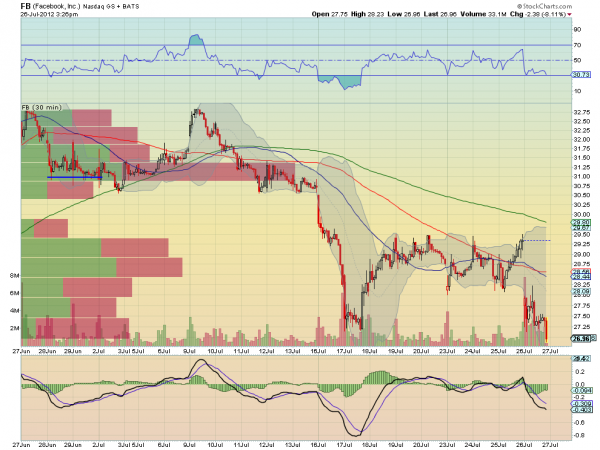600x450 pixels.
Task: Click the 2M volume axis label
Action: pos(14,328)
